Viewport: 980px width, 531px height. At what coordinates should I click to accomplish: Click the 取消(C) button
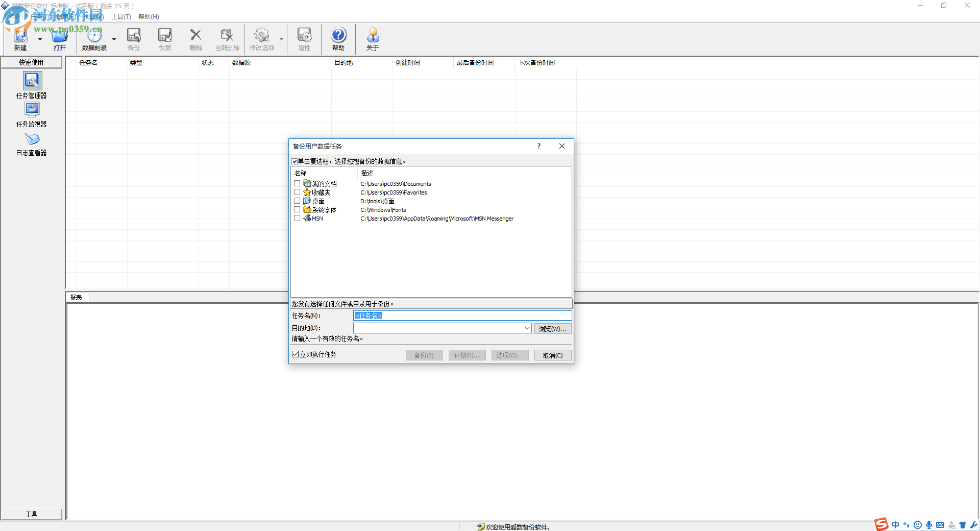click(553, 355)
